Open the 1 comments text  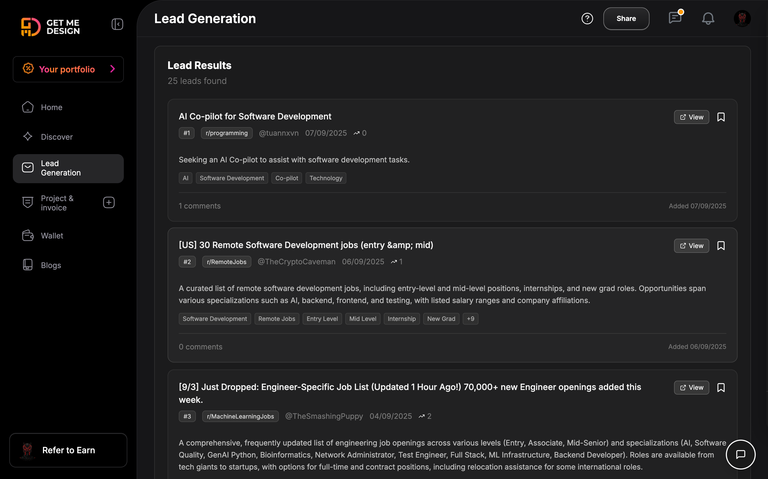[199, 206]
